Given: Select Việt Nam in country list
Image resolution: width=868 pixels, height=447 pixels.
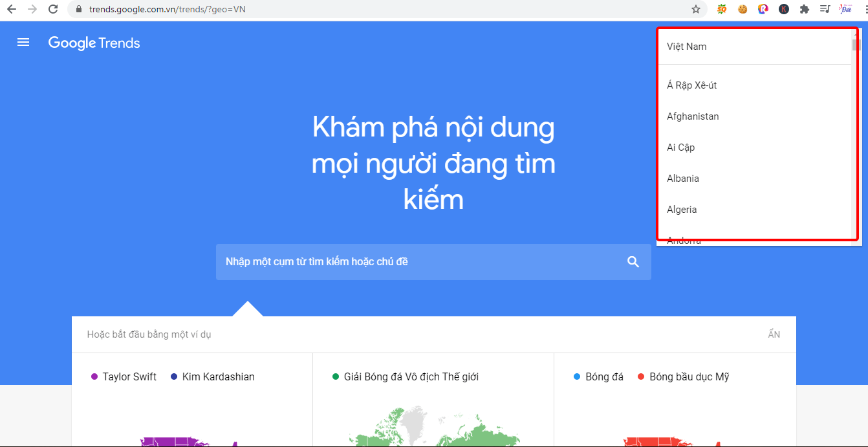Looking at the screenshot, I should click(x=687, y=47).
